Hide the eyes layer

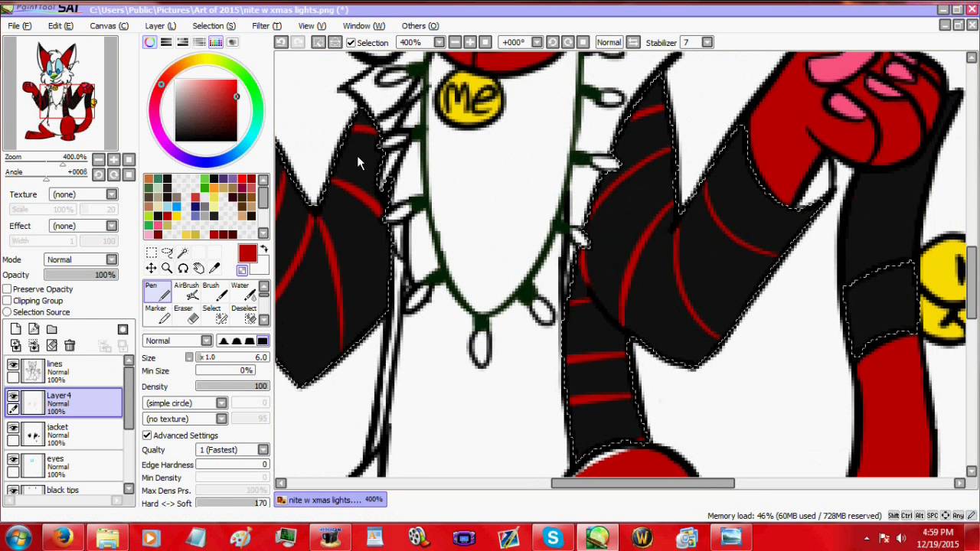point(13,459)
